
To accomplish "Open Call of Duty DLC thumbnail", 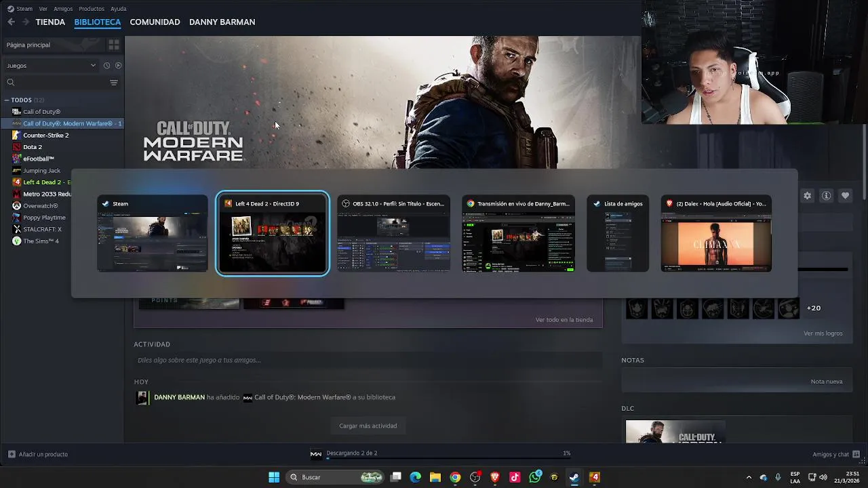I will pos(675,432).
